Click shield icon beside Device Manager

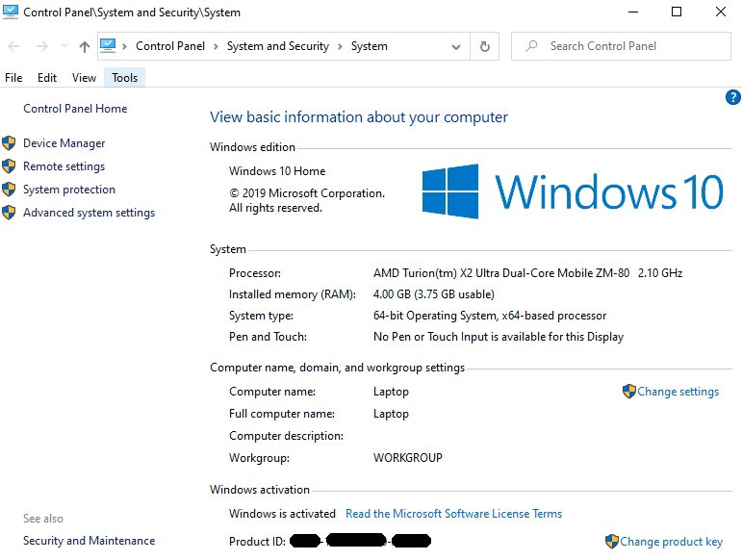pos(9,142)
